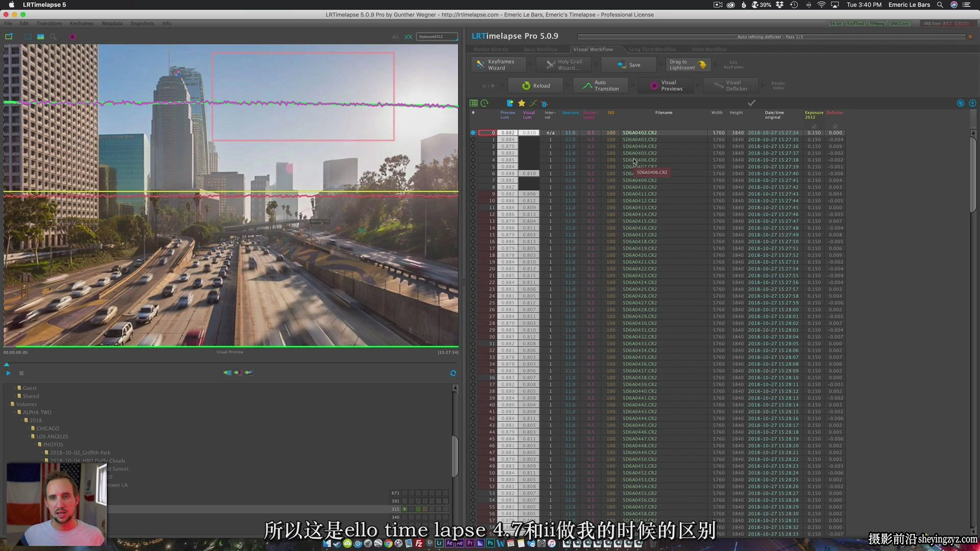Click the blue trash icon above table
This screenshot has width=980, height=551.
(x=545, y=104)
